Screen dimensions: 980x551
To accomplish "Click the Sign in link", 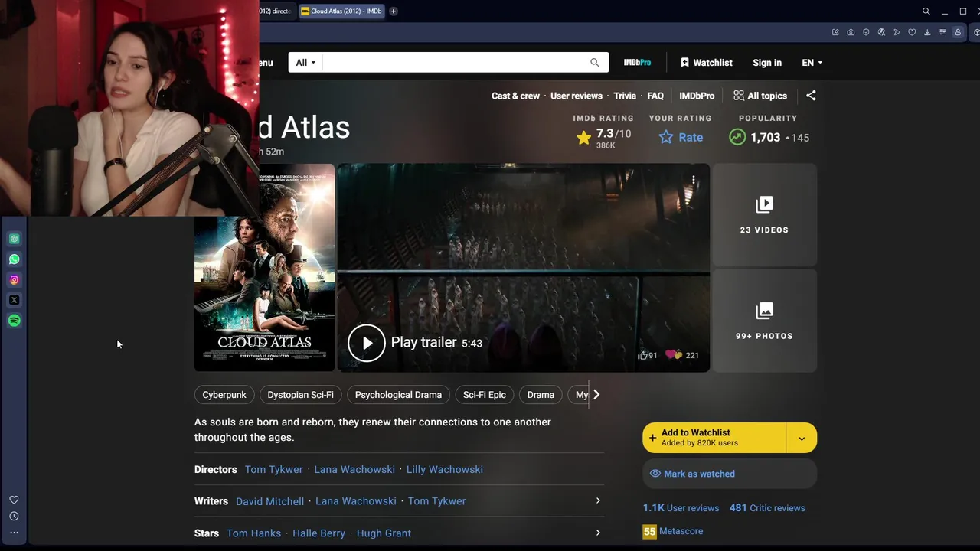I will [x=767, y=63].
